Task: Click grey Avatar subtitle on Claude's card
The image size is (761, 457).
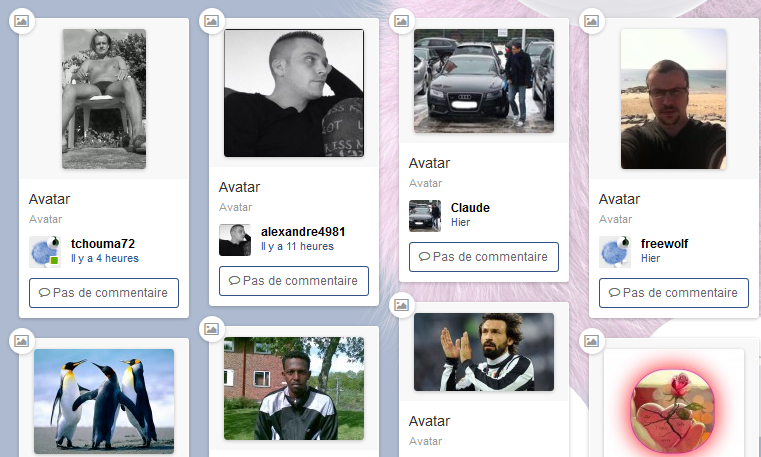Action: pos(426,183)
